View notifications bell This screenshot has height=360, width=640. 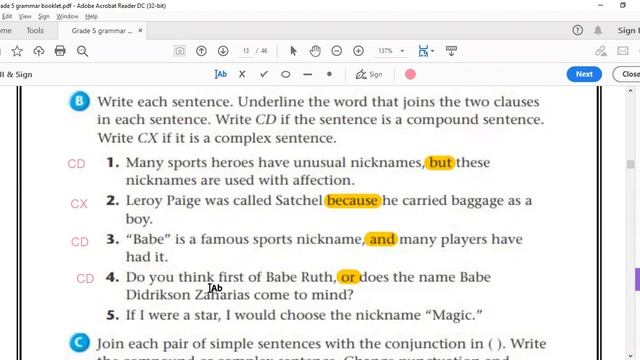pos(598,30)
